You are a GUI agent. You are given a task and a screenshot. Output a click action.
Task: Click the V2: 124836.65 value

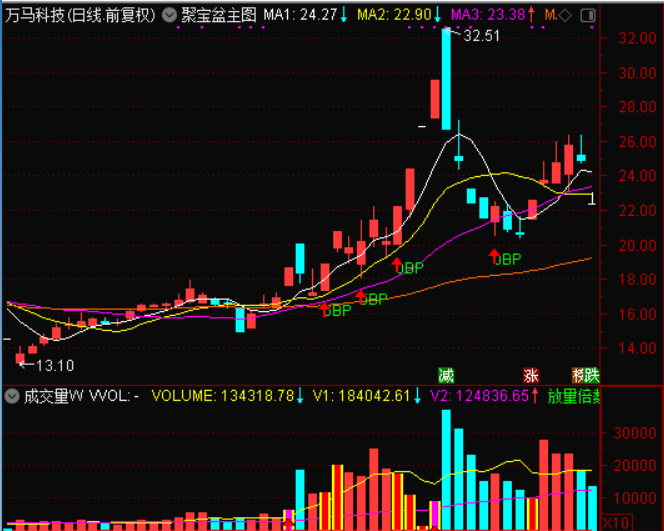click(479, 396)
